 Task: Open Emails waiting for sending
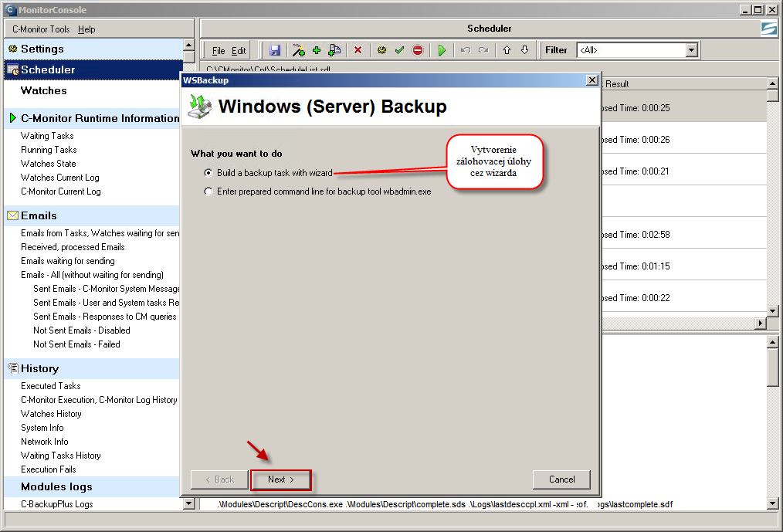click(x=67, y=261)
